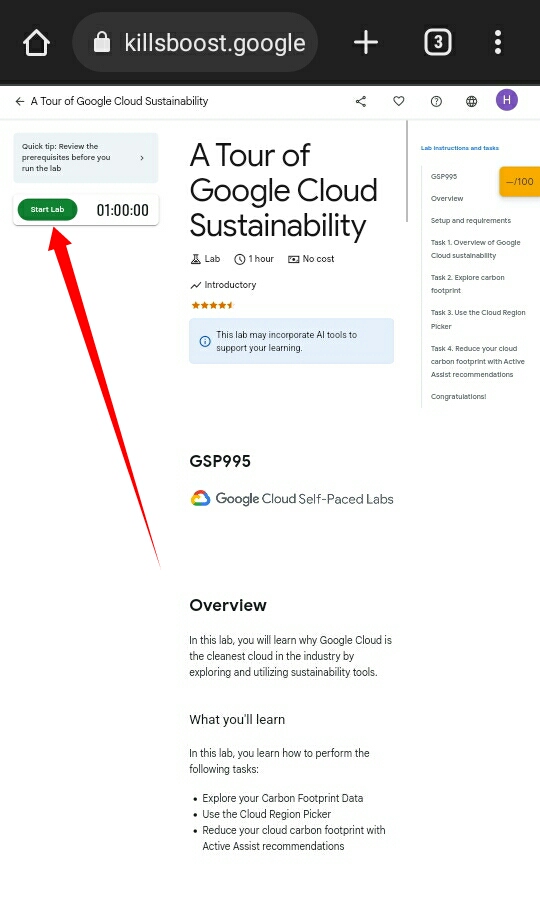Select Task 2. Explore carbon footprint
This screenshot has width=540, height=924.
point(467,284)
